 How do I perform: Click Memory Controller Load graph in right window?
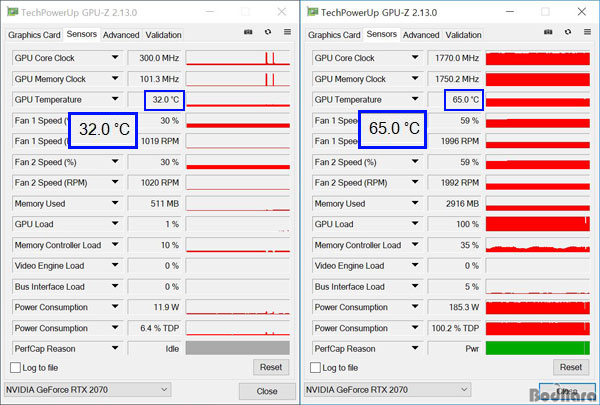click(x=538, y=245)
